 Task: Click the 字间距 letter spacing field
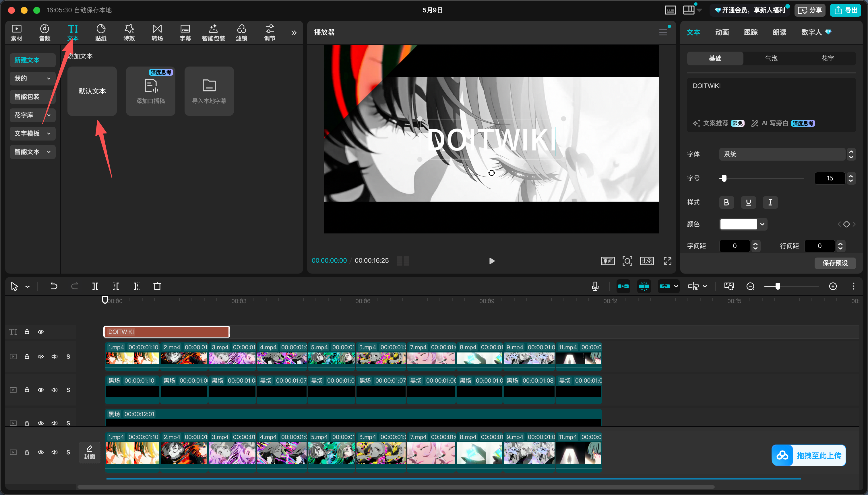pos(734,246)
